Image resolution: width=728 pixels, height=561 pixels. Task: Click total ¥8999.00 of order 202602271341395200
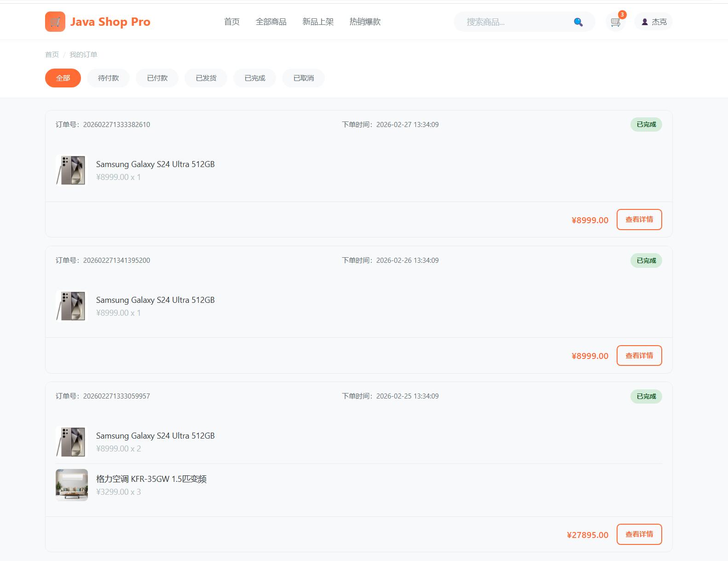pyautogui.click(x=590, y=356)
